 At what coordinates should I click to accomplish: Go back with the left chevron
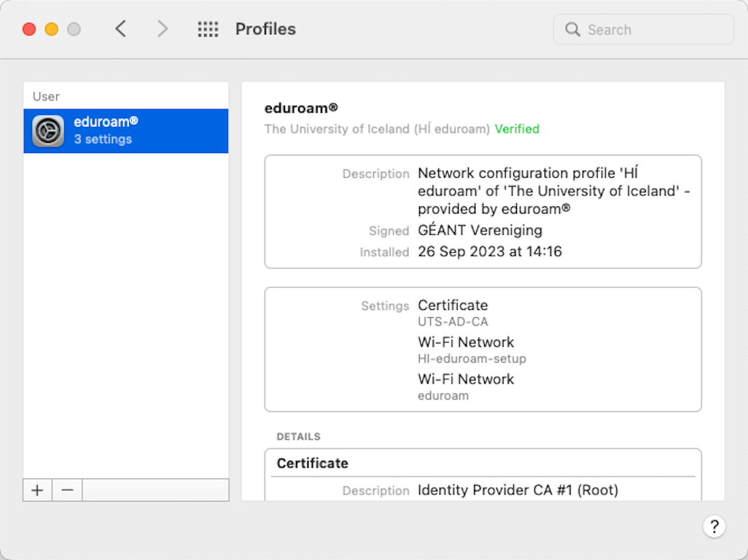121,29
